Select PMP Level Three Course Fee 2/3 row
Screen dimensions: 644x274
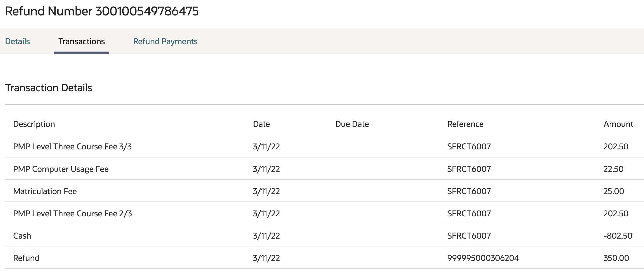tap(72, 214)
